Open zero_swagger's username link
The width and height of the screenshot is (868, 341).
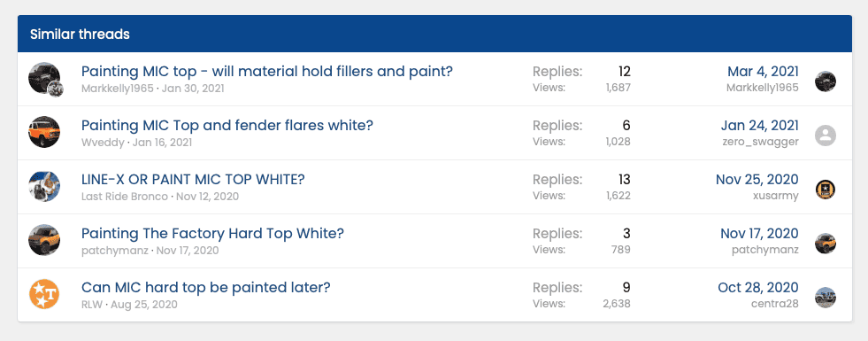(761, 142)
